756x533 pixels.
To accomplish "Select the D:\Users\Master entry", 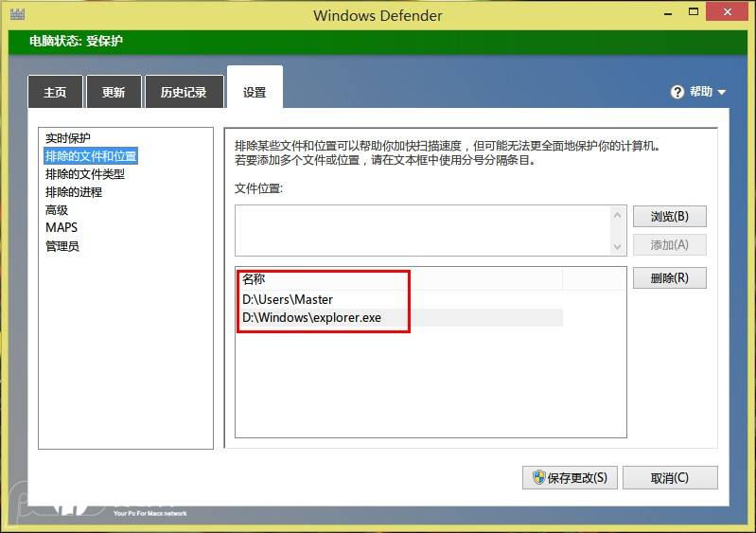I will (399, 299).
